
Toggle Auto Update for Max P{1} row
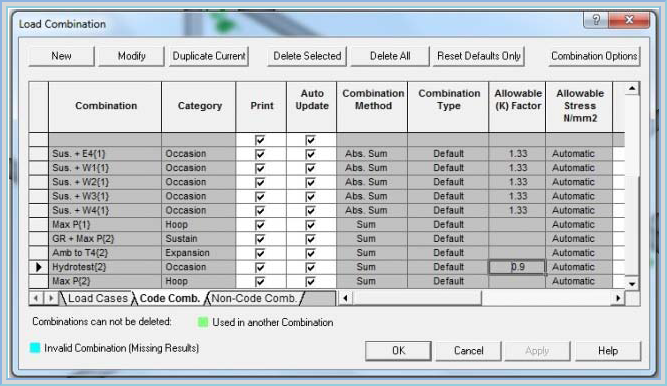pos(311,225)
